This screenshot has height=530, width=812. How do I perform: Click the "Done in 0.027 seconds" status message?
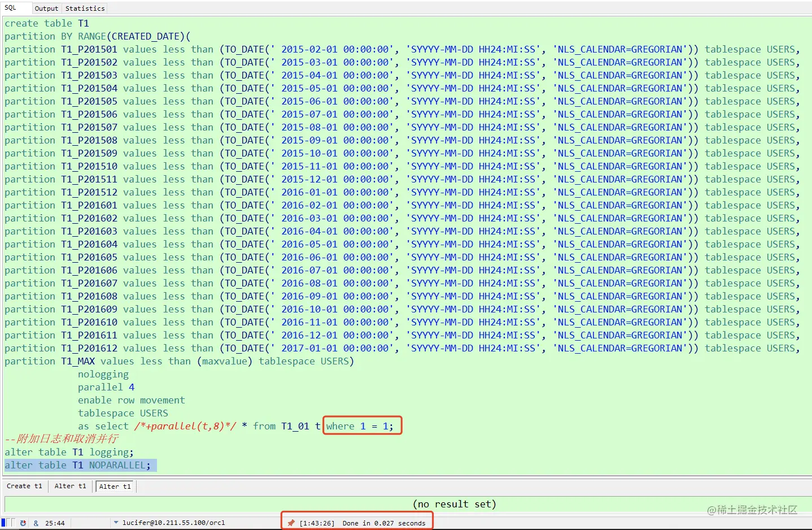coord(384,523)
